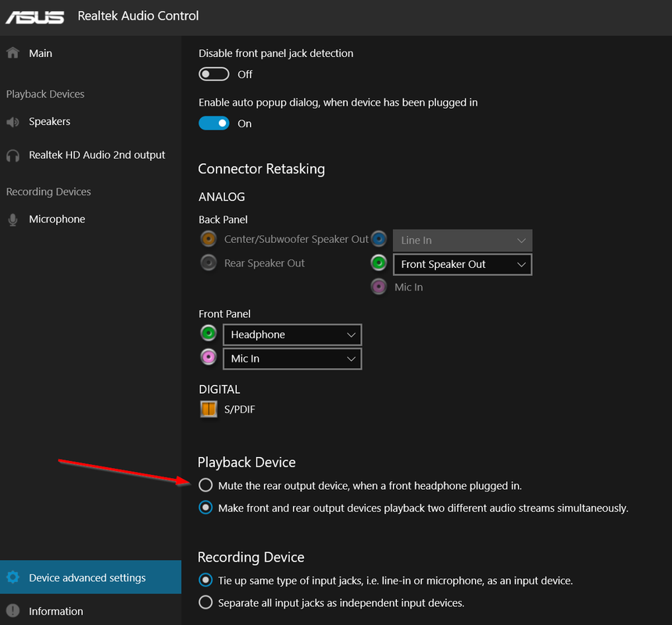Screen dimensions: 672x625
Task: Click the gear icon for advanced settings
Action: pos(13,577)
